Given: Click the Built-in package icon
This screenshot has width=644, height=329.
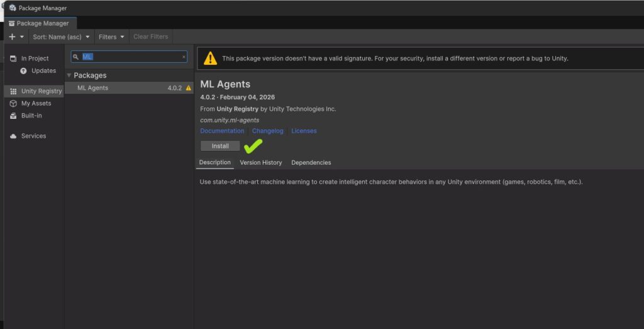Looking at the screenshot, I should (13, 115).
